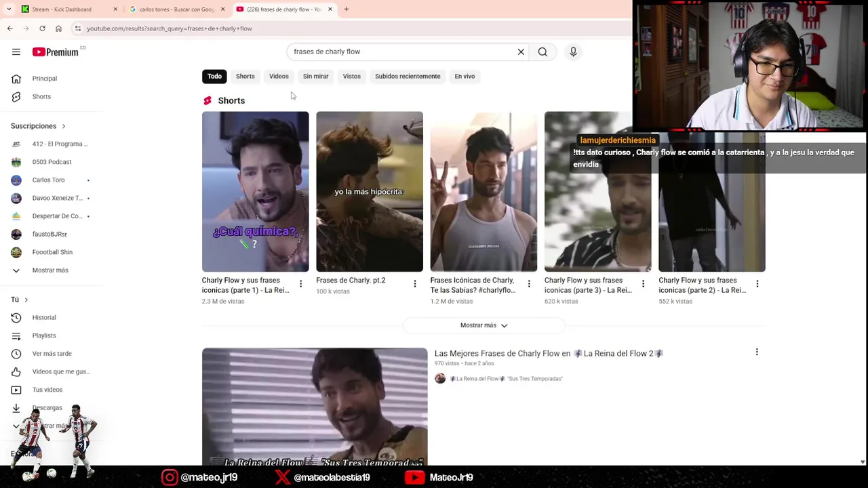The image size is (868, 488).
Task: Open the faustoBJR subscription
Action: point(51,234)
